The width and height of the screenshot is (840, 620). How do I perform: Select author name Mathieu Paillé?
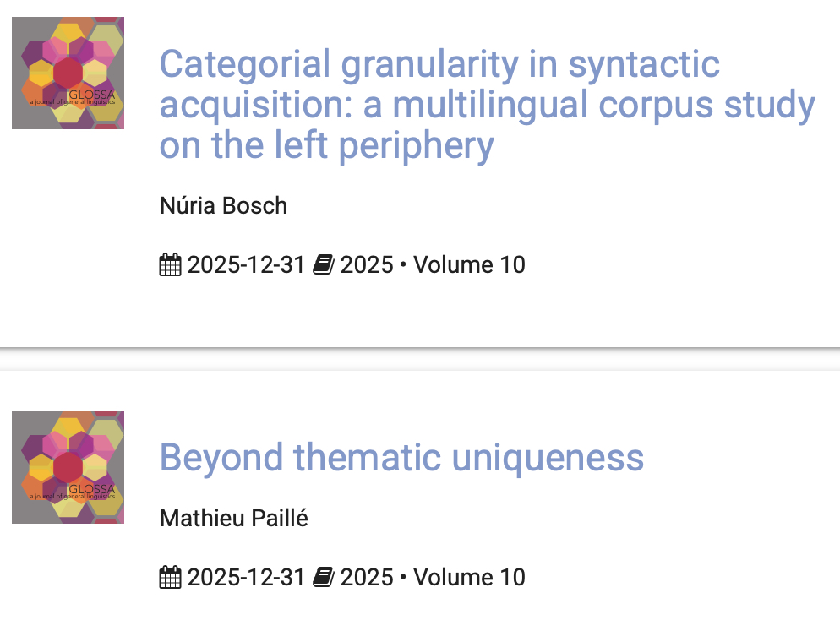(233, 518)
